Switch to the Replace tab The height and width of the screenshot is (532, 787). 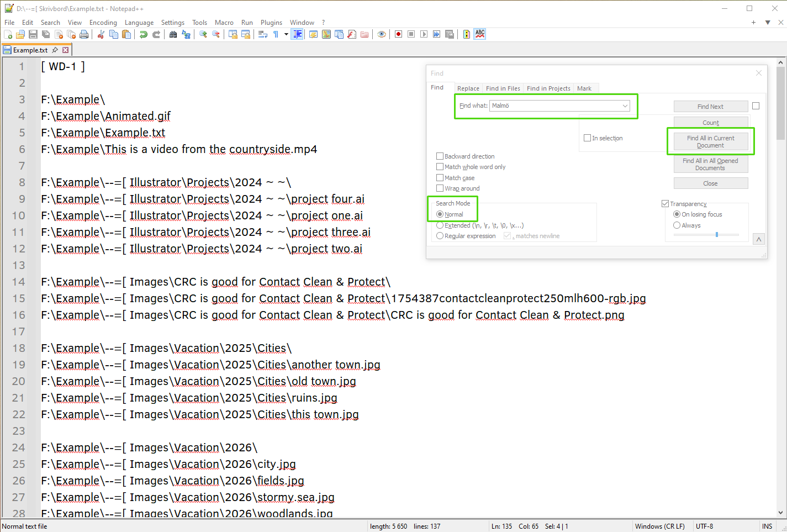coord(468,88)
